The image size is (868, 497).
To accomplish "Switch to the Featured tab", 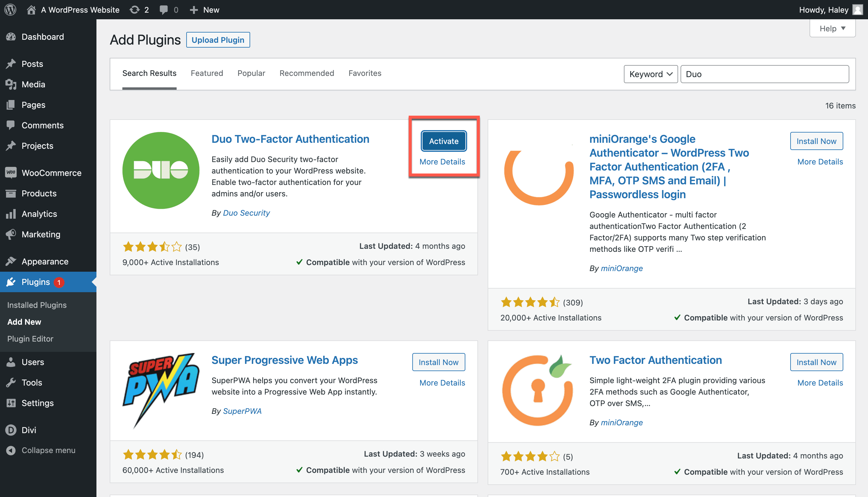I will coord(206,73).
